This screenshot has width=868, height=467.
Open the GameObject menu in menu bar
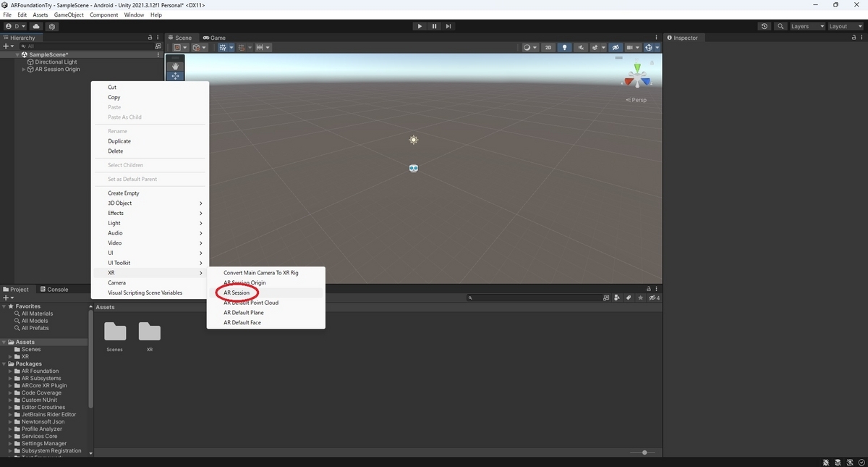click(x=69, y=14)
